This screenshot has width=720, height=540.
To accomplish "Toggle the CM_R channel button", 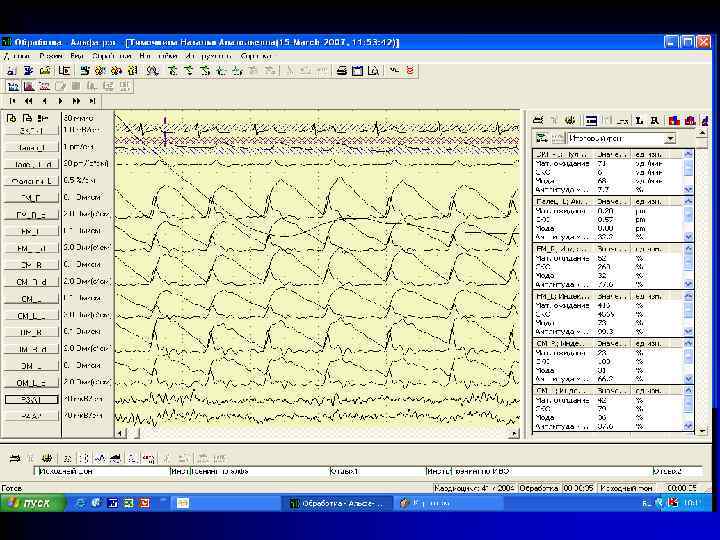I will coord(31,265).
